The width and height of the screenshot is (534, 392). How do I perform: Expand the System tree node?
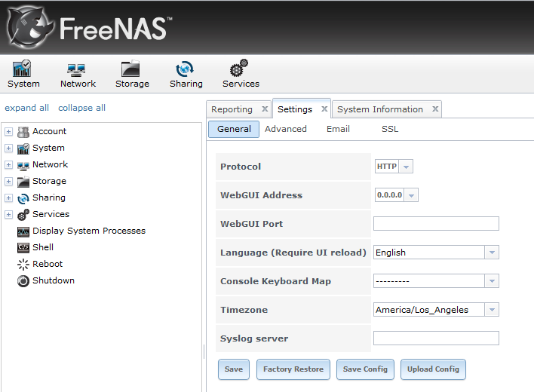click(x=8, y=149)
